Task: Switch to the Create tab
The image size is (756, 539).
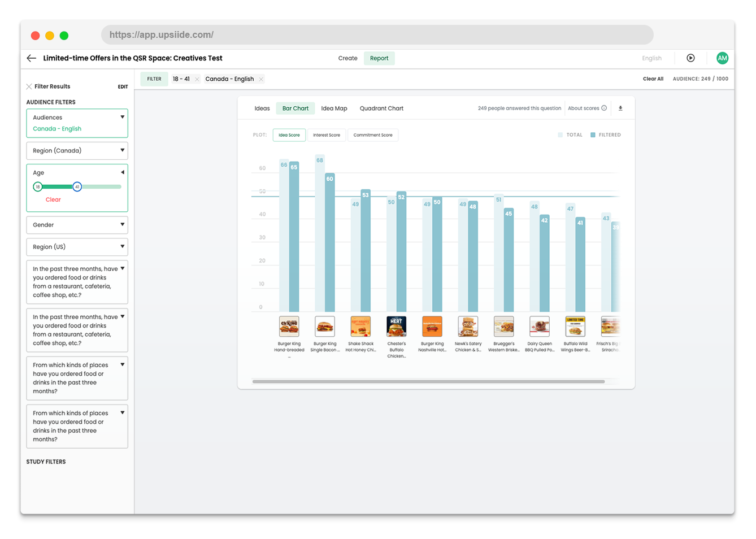Action: (347, 58)
